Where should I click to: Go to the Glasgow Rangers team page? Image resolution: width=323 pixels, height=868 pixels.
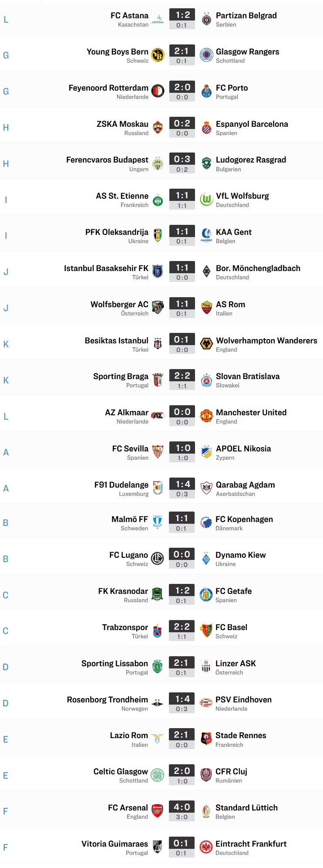248,52
